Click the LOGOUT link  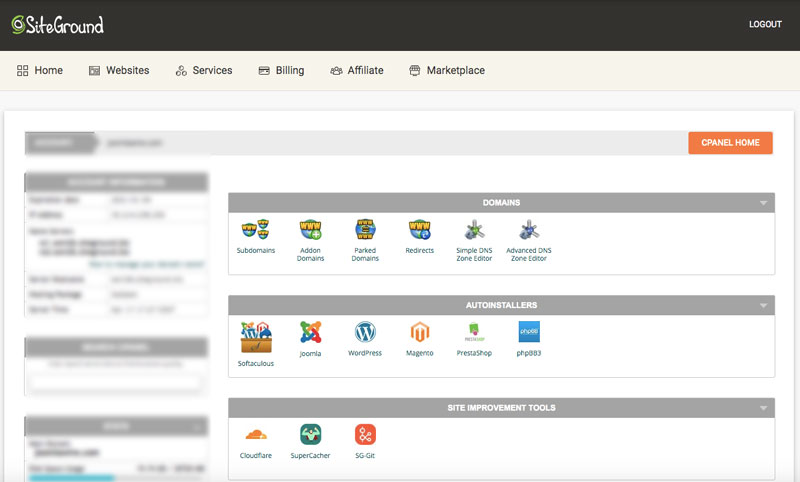click(765, 24)
